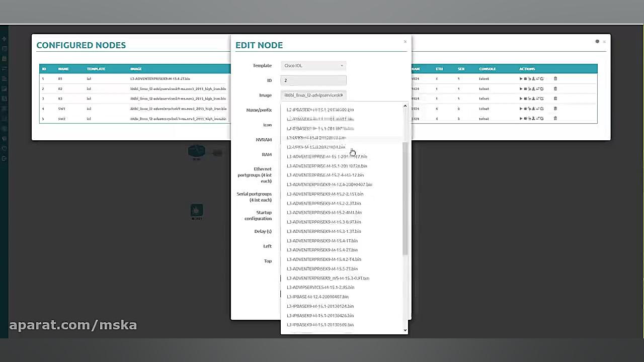Export R1 config with its download icon
644x362 pixels.
pyautogui.click(x=533, y=79)
